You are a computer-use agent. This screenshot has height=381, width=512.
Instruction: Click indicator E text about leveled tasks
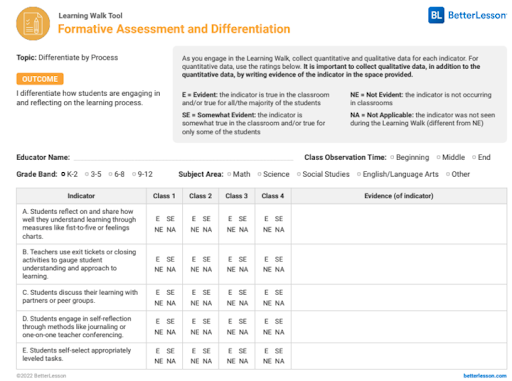[x=77, y=354]
